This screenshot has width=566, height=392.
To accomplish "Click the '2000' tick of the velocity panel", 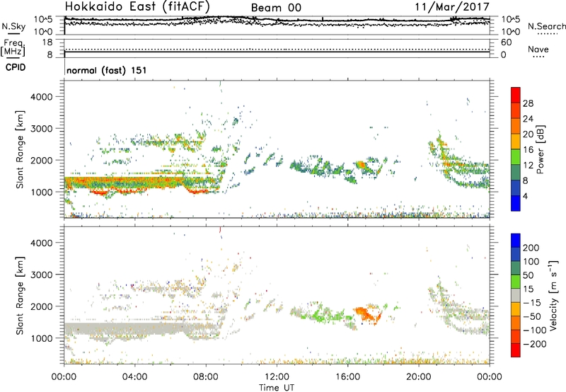I will click(41, 306).
